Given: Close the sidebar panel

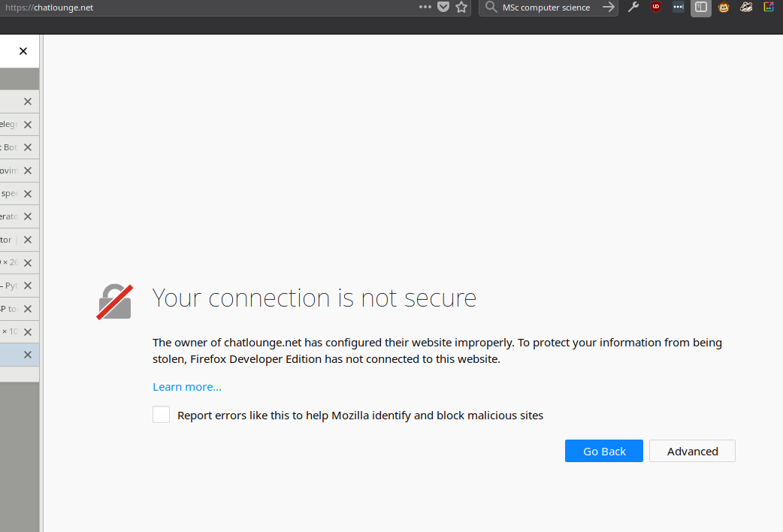Looking at the screenshot, I should 23,51.
